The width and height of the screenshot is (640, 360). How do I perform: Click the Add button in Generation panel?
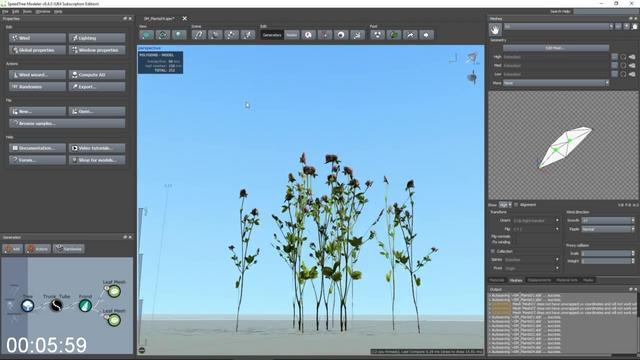pos(13,249)
